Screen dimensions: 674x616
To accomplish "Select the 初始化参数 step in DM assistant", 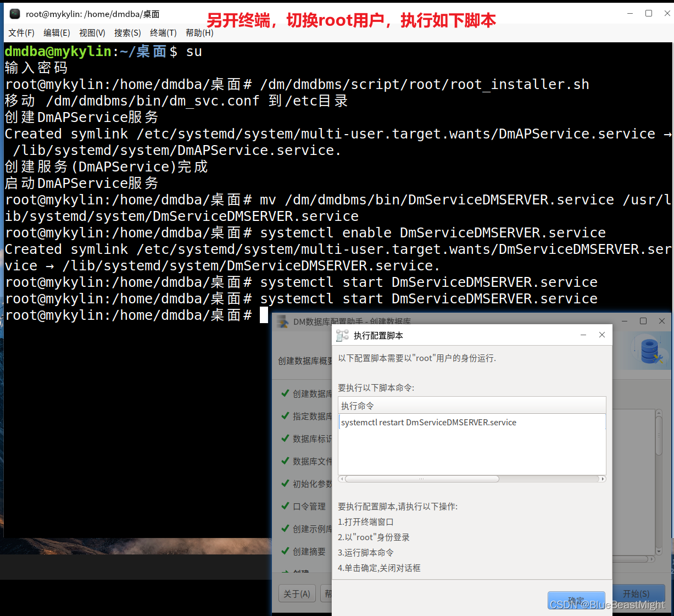I will click(x=312, y=484).
